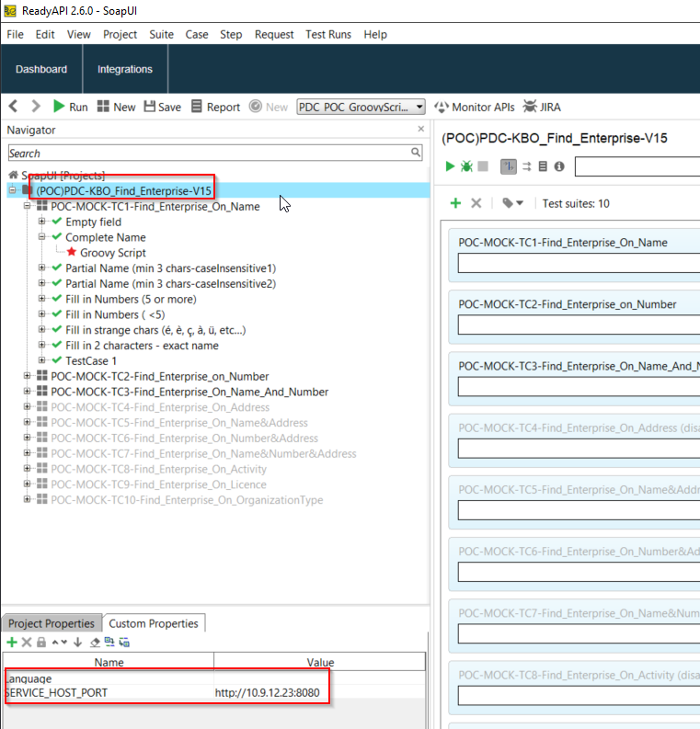Image resolution: width=700 pixels, height=729 pixels.
Task: Click the JIRA bug icon
Action: 530,107
